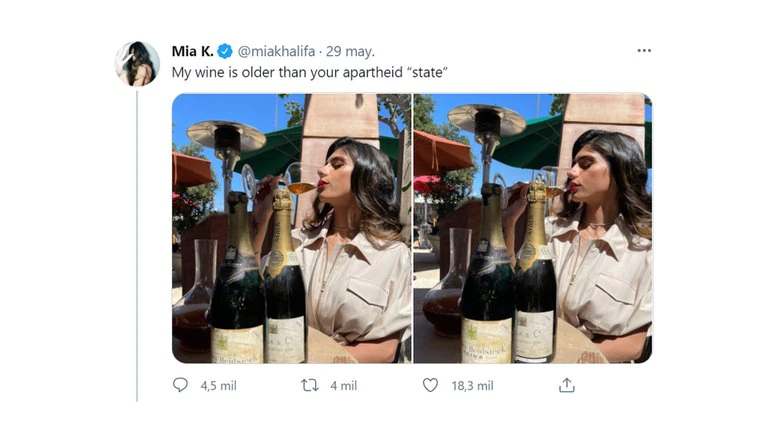Viewport: 768px width, 432px height.
Task: Click the share tweet icon
Action: 566,385
